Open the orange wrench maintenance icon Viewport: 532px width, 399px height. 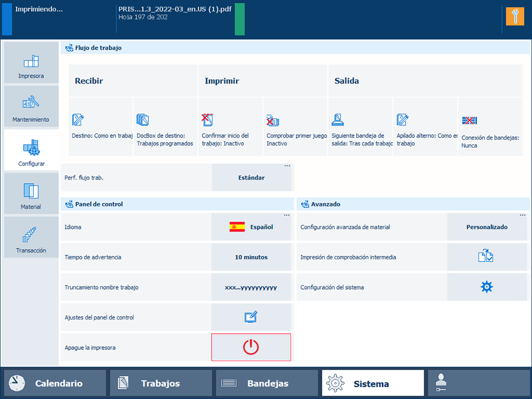[x=515, y=16]
